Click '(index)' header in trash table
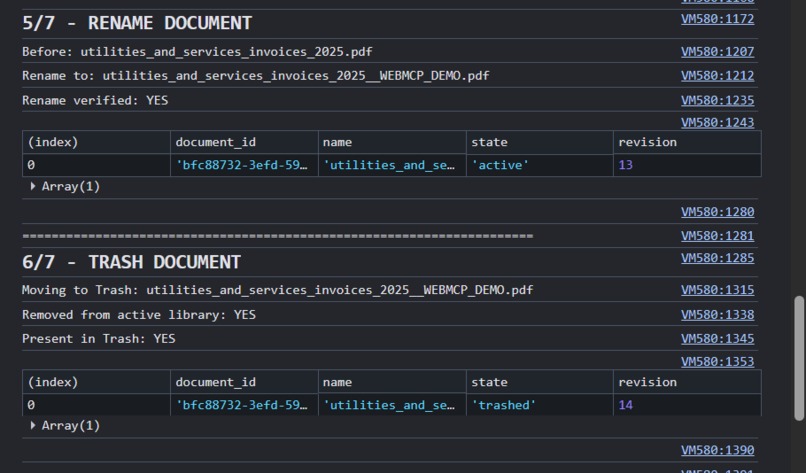The height and width of the screenshot is (473, 806). click(x=96, y=382)
